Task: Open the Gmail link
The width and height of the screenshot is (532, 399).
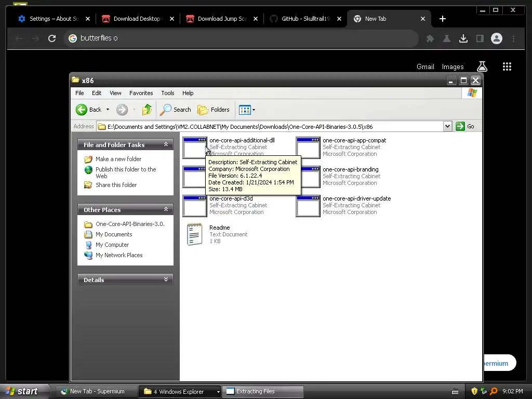Action: tap(425, 67)
